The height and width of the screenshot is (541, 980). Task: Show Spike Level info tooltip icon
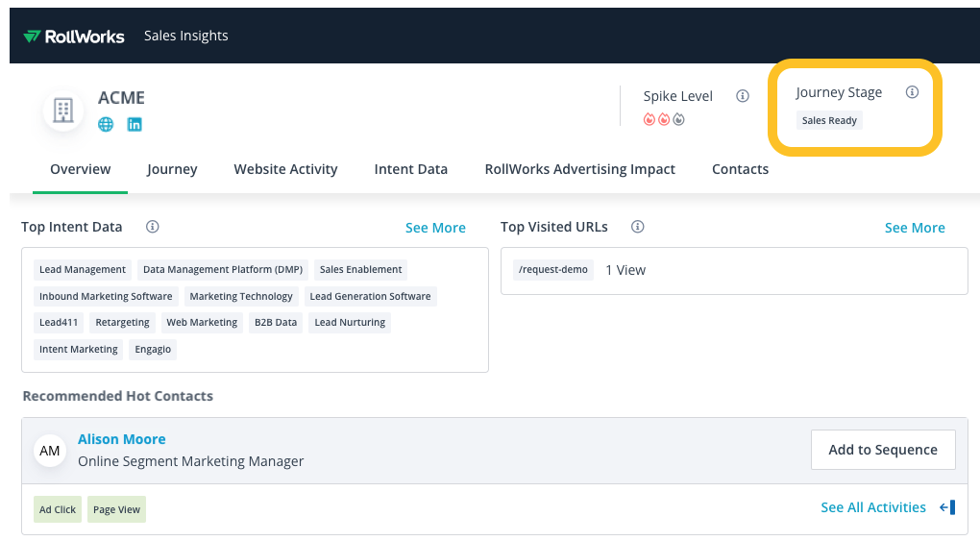coord(743,96)
